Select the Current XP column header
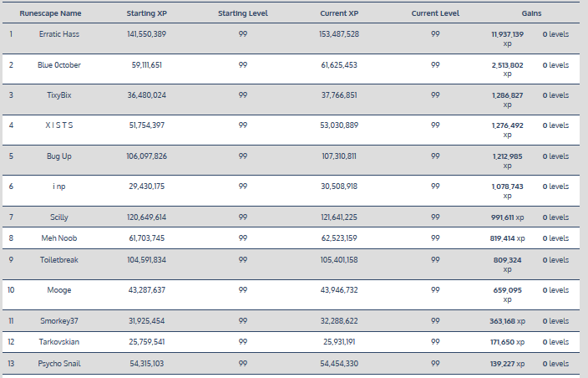 coord(339,14)
